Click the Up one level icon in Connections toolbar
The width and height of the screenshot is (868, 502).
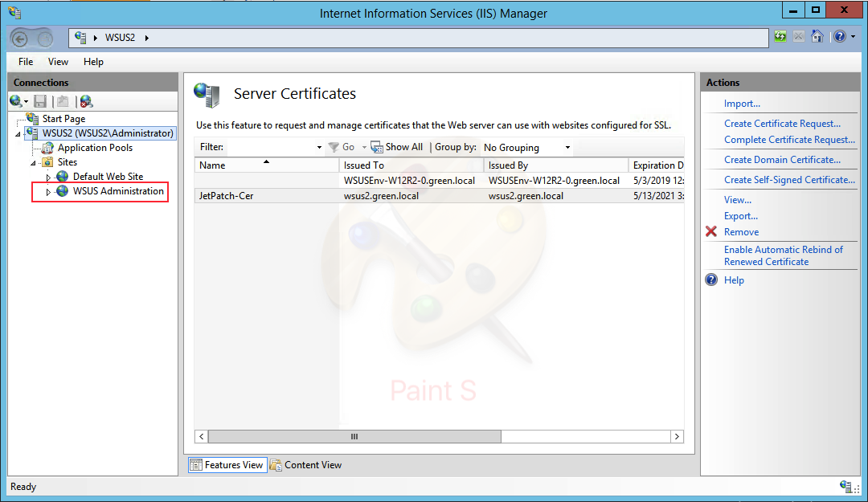pos(63,101)
